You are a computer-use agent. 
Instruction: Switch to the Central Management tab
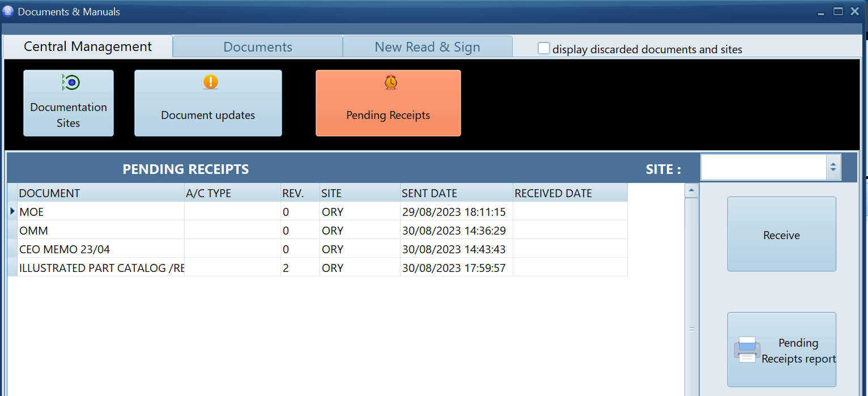click(x=88, y=46)
